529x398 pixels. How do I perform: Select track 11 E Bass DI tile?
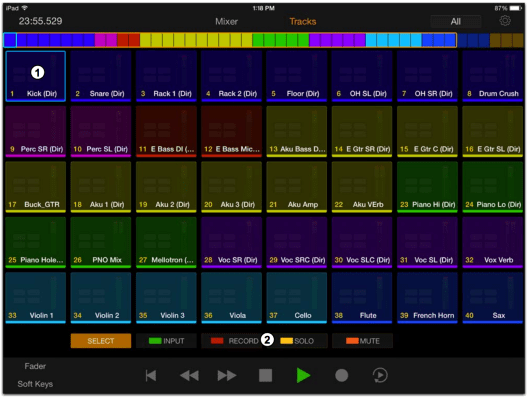pyautogui.click(x=166, y=132)
